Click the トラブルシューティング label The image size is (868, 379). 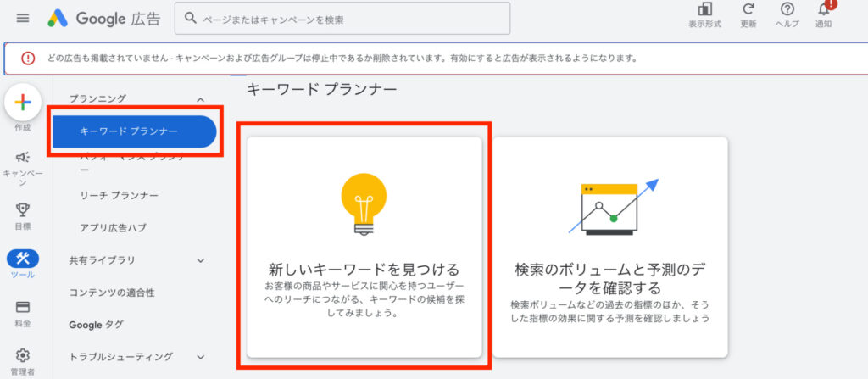(120, 357)
